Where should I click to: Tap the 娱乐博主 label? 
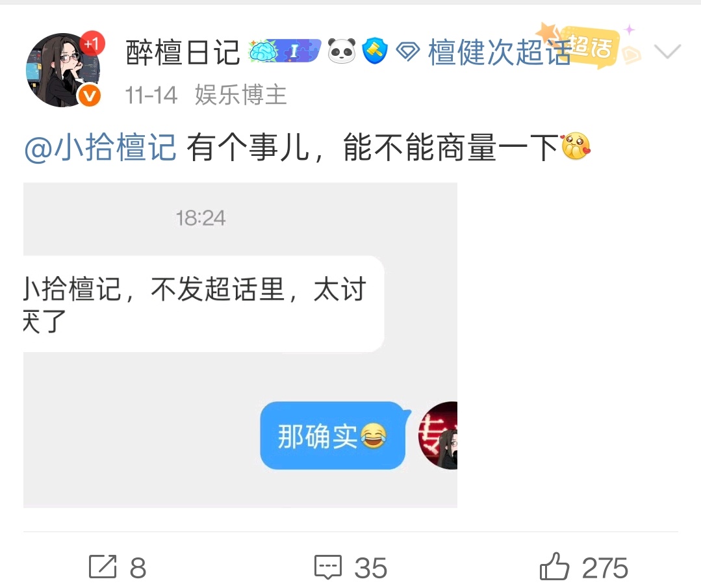click(241, 95)
